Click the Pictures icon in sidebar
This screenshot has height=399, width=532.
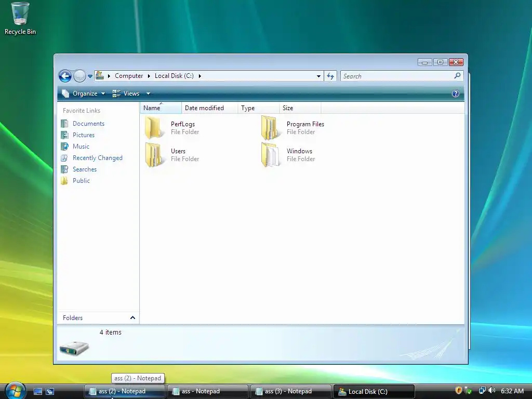click(64, 135)
